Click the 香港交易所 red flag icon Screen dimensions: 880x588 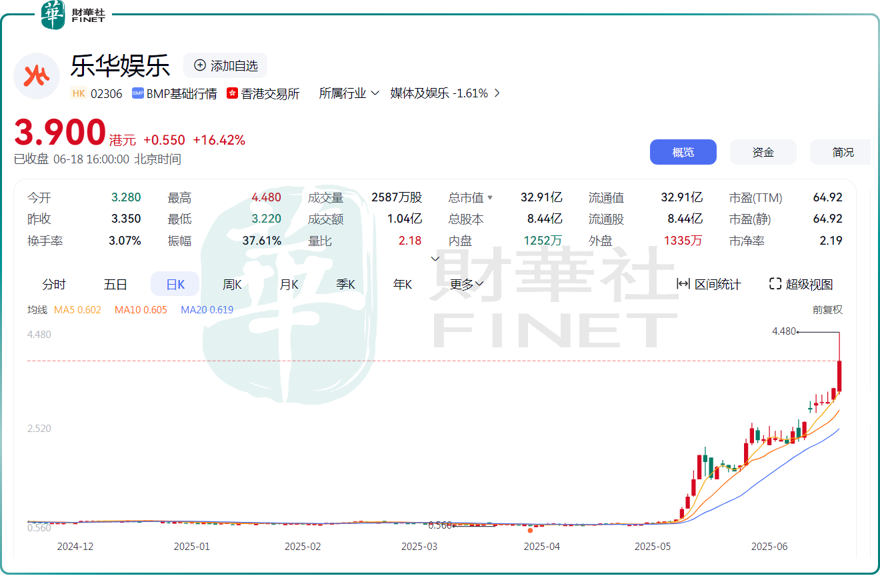232,93
